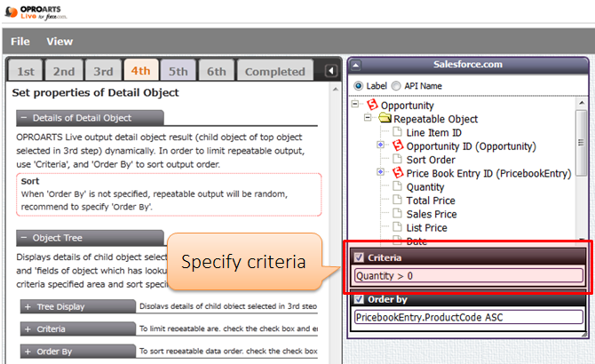Click the OPROARTS Live logo
595x364 pixels.
click(36, 12)
